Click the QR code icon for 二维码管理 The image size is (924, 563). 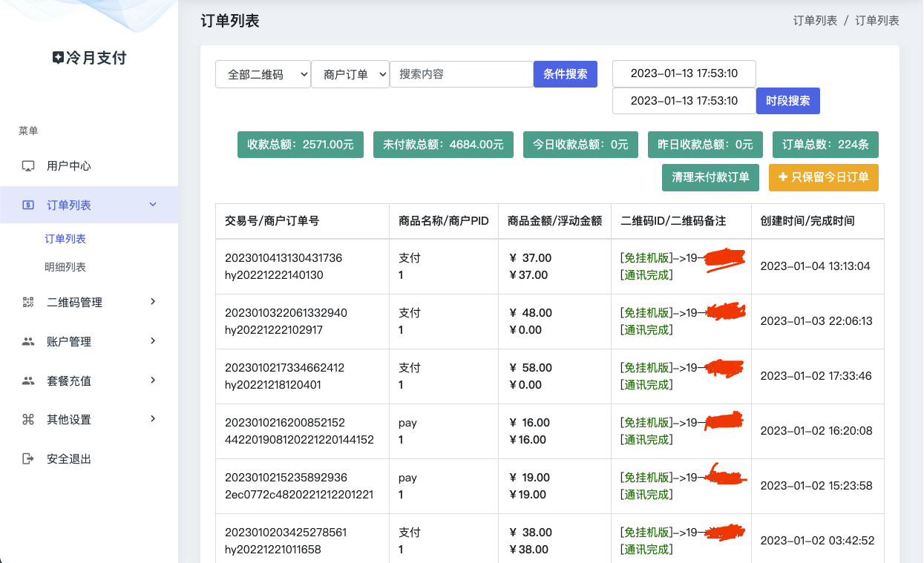click(x=28, y=302)
